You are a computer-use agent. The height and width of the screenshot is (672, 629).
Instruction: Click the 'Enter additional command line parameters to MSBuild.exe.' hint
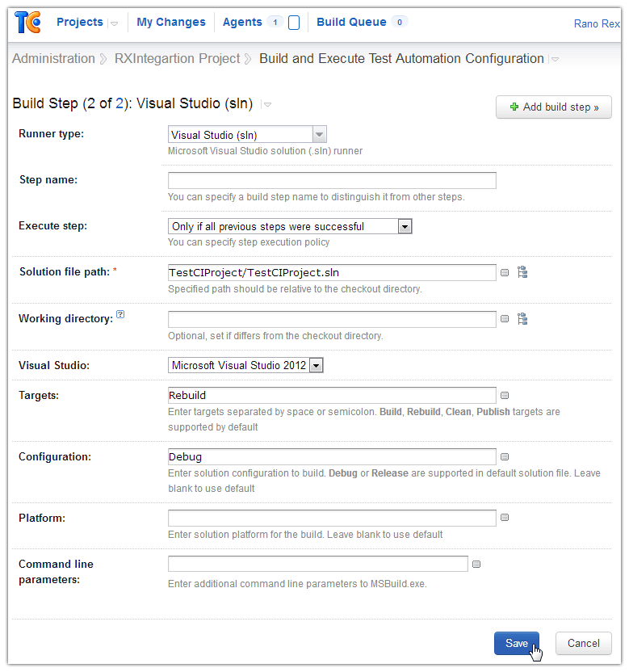(297, 584)
